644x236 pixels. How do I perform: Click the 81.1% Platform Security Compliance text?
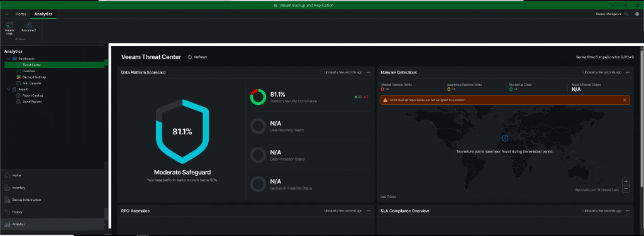[x=277, y=94]
